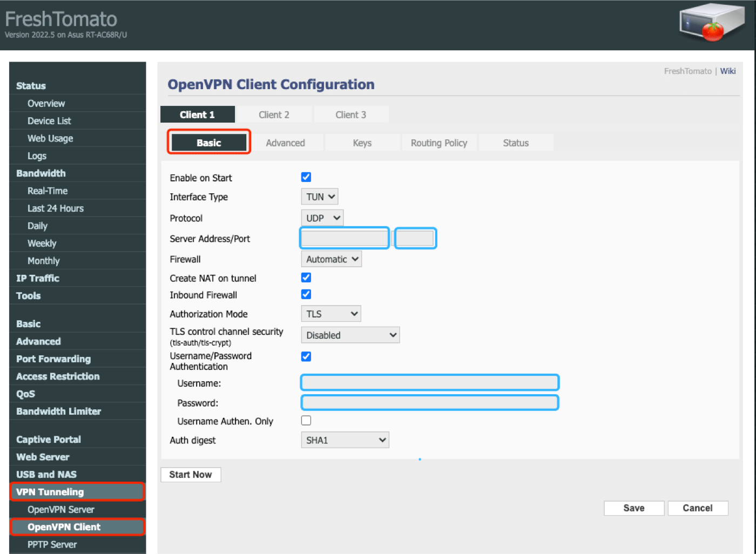Screen dimensions: 756x554
Task: Click the Server Address input field
Action: click(x=345, y=238)
